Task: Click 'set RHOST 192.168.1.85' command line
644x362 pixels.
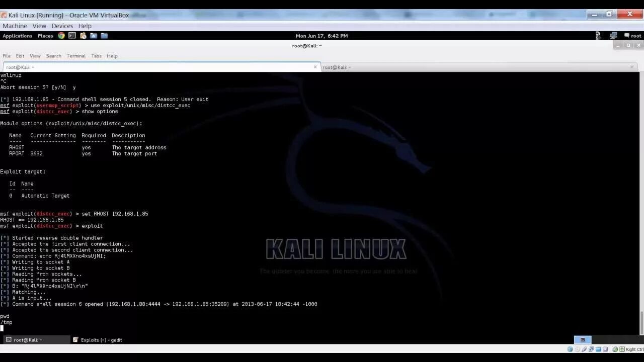Action: (115, 214)
